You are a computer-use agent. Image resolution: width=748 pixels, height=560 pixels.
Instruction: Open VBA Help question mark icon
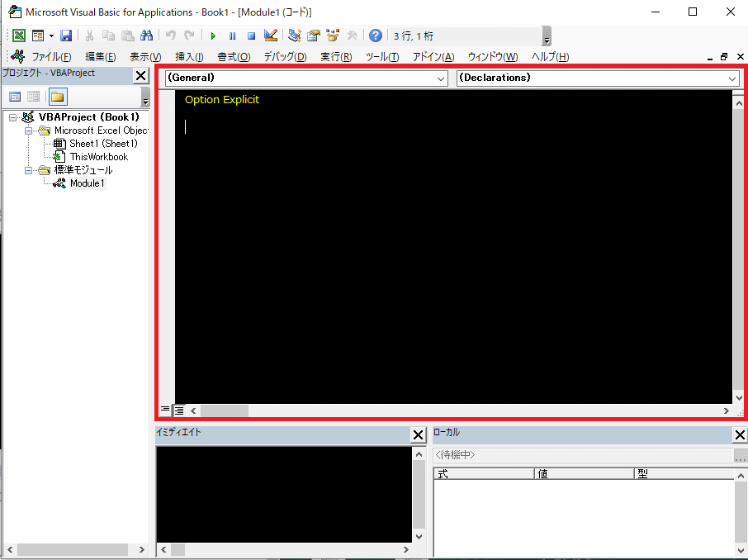click(x=376, y=36)
